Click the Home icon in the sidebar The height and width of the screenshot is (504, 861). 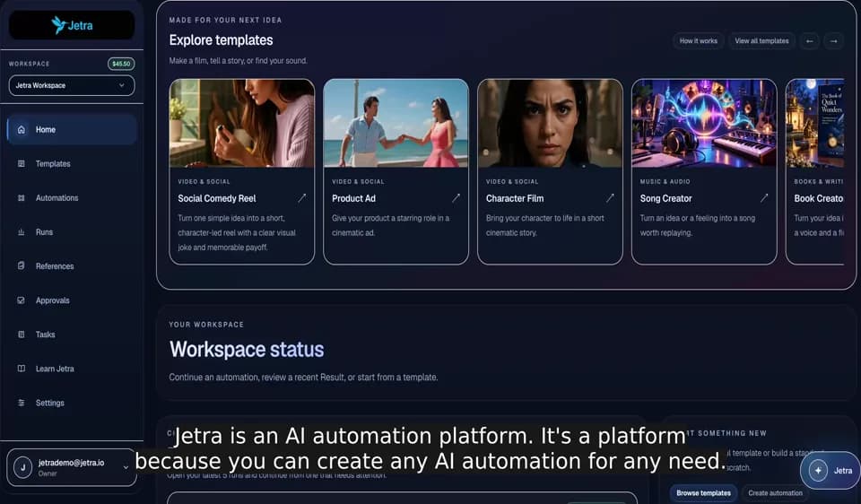[x=22, y=129]
